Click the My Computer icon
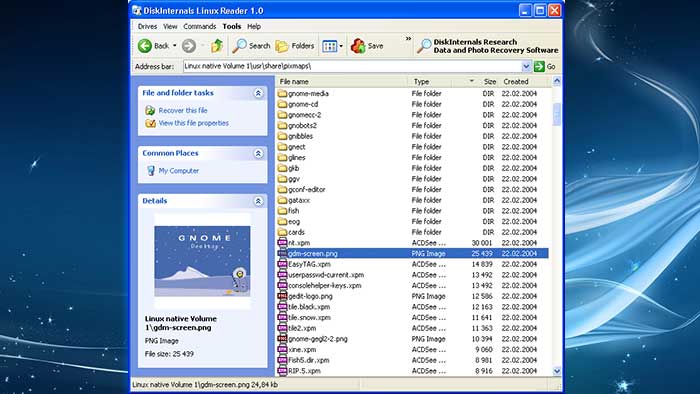This screenshot has width=700, height=394. [151, 170]
